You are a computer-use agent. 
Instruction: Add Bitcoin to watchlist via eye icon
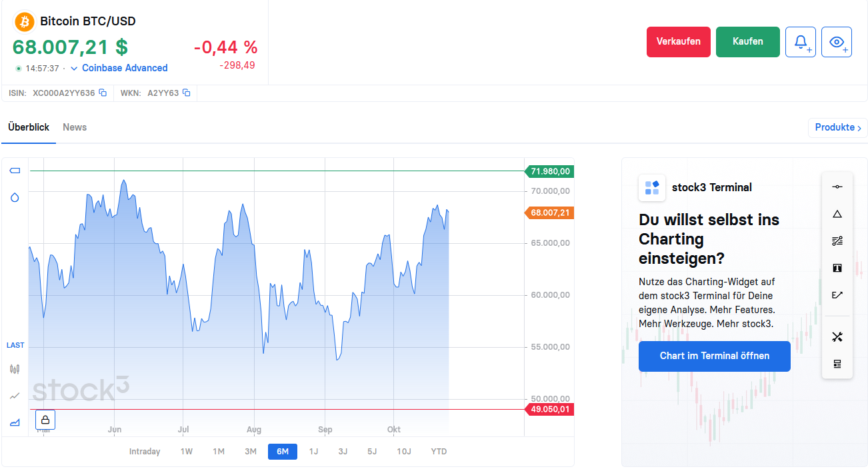(x=837, y=42)
